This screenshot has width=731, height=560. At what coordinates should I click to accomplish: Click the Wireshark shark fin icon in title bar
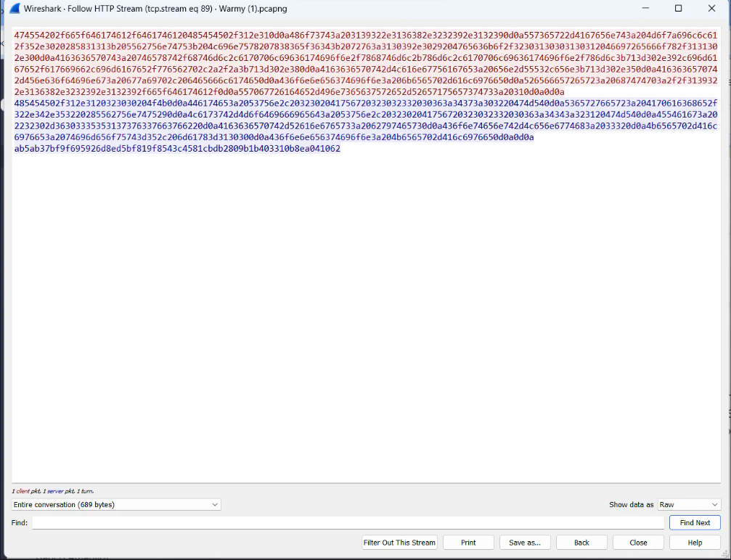pyautogui.click(x=14, y=9)
